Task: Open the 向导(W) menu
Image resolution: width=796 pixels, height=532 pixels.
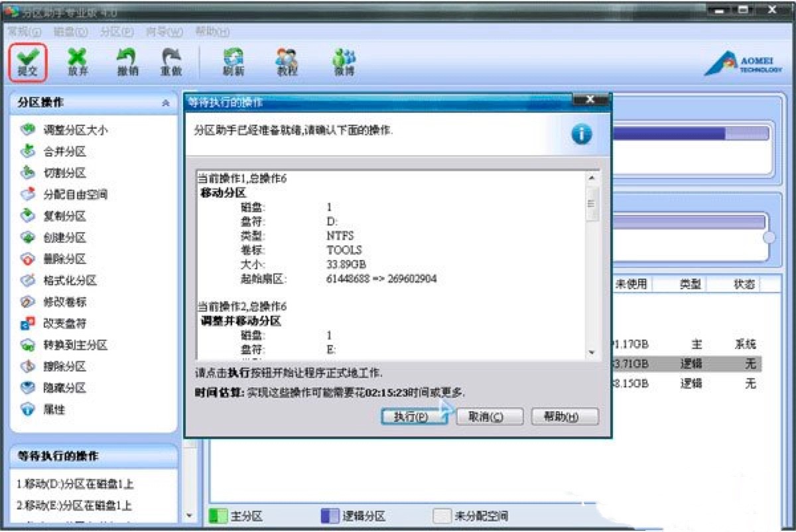Action: coord(164,31)
